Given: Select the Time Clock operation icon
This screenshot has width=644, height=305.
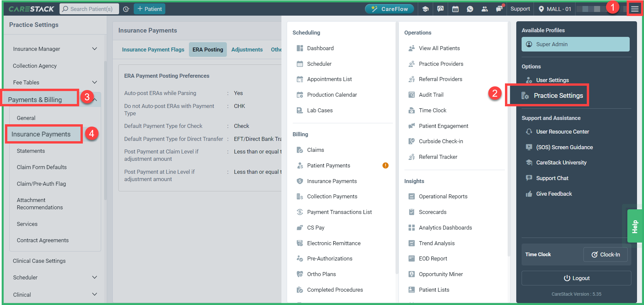Looking at the screenshot, I should [x=411, y=110].
